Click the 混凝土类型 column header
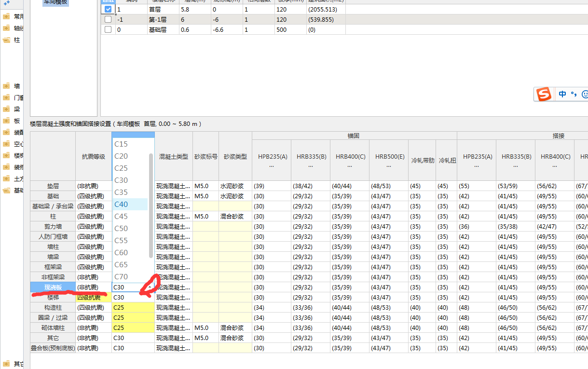This screenshot has width=588, height=369. click(174, 156)
